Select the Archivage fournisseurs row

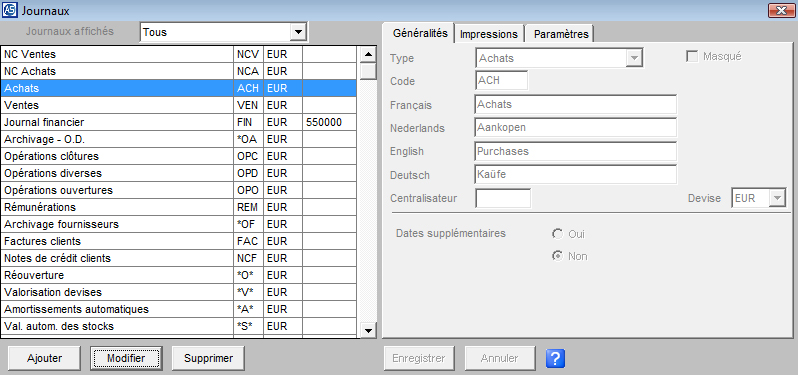coord(179,224)
